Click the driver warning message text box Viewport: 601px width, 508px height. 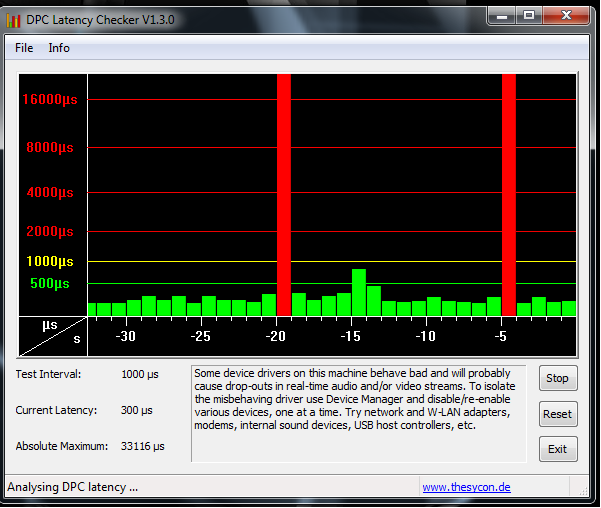click(359, 414)
